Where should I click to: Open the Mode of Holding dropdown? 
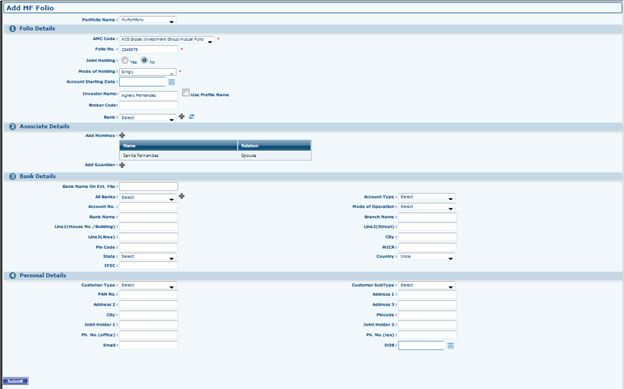[148, 72]
